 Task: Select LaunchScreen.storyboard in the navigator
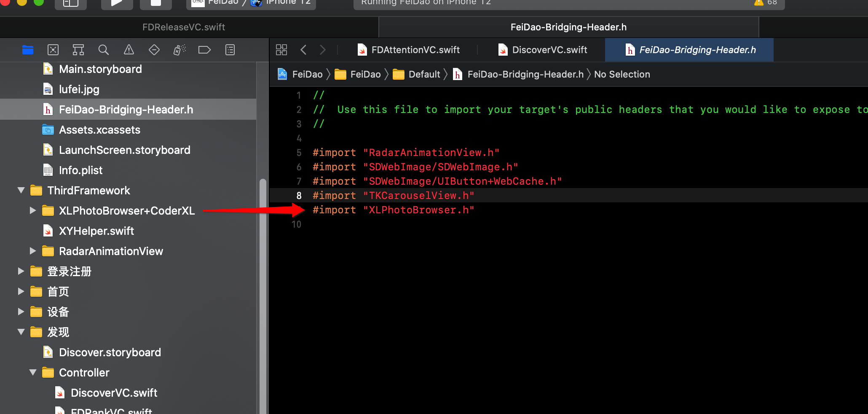(x=128, y=150)
